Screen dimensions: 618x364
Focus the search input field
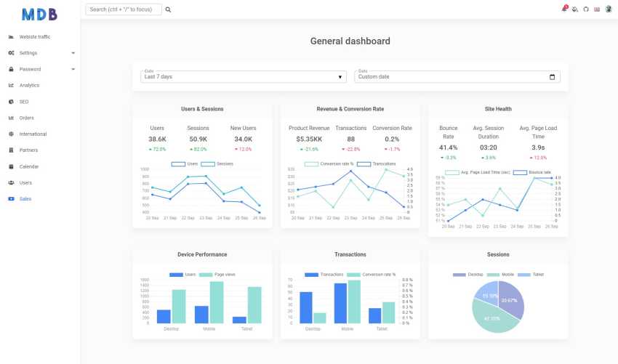(124, 9)
